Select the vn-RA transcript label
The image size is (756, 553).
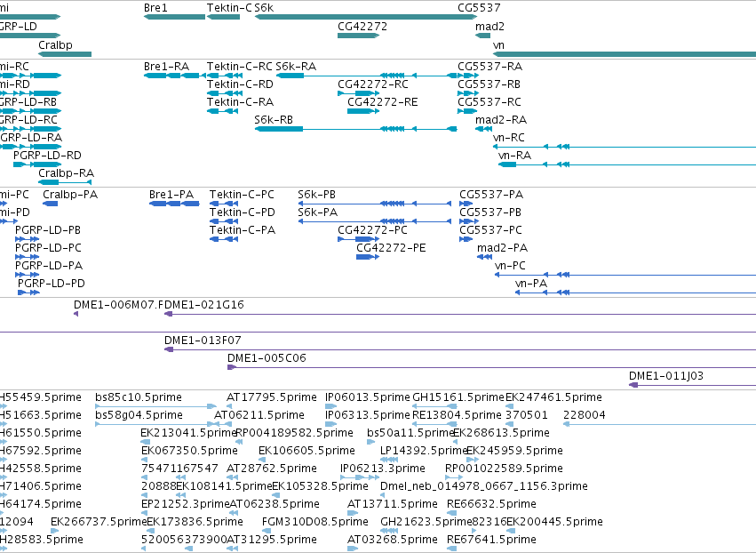(514, 156)
